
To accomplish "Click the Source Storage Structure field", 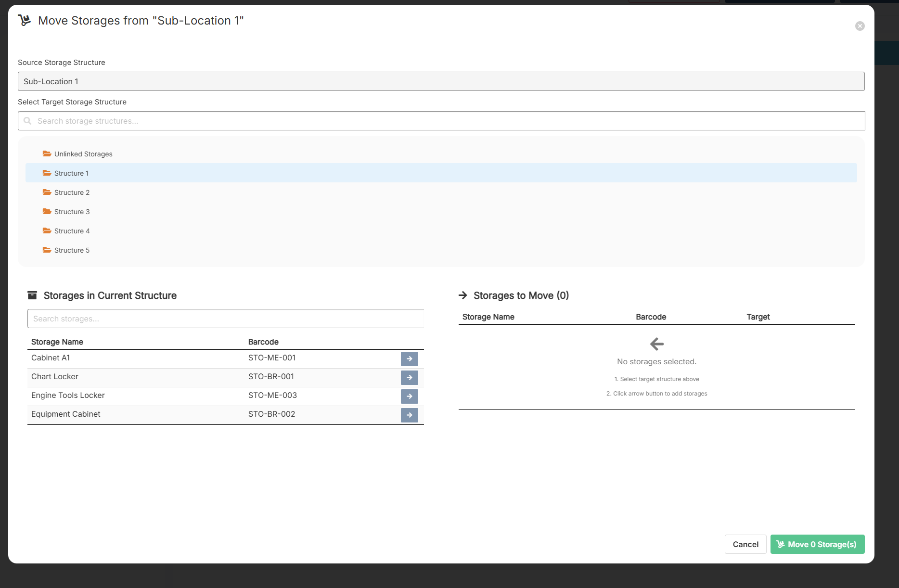I will tap(441, 82).
